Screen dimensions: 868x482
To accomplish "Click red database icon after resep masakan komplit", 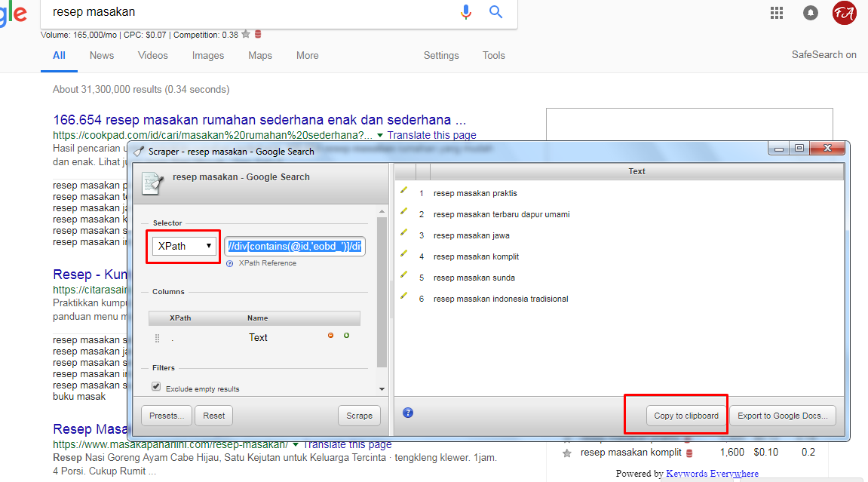I will (690, 453).
